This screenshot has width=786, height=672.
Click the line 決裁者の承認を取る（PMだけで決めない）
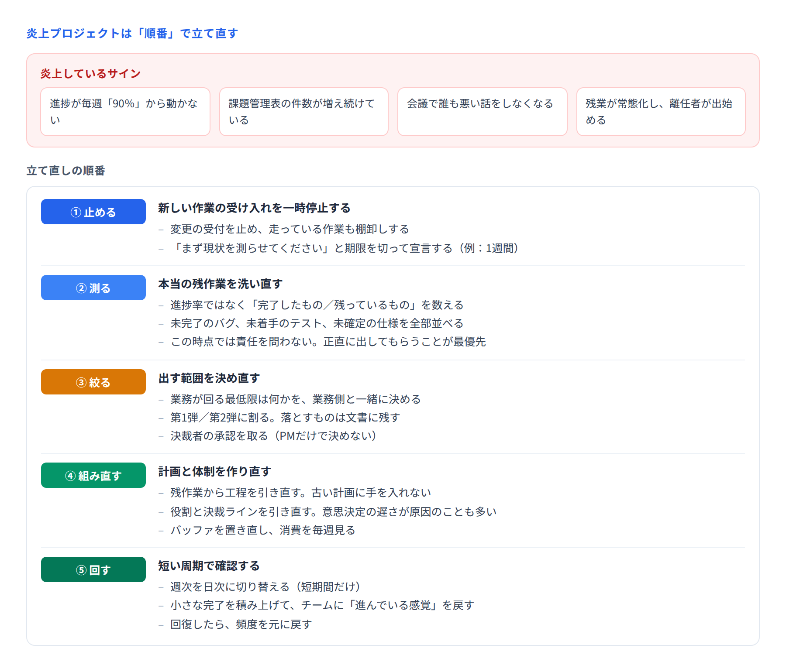click(x=273, y=435)
